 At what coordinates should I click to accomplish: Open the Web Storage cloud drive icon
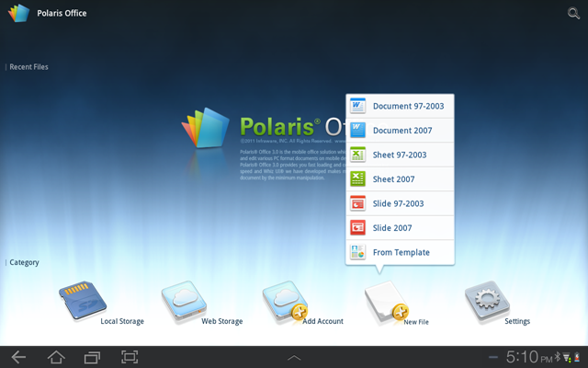click(x=184, y=301)
